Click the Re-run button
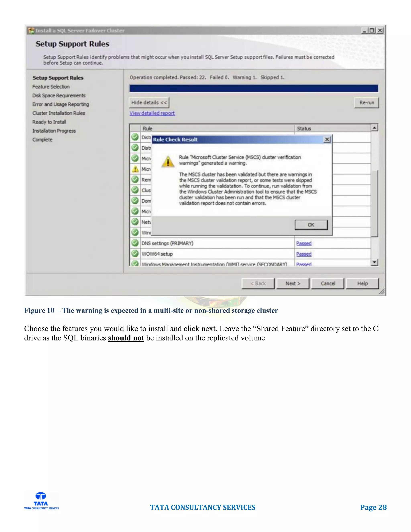 (x=367, y=103)
